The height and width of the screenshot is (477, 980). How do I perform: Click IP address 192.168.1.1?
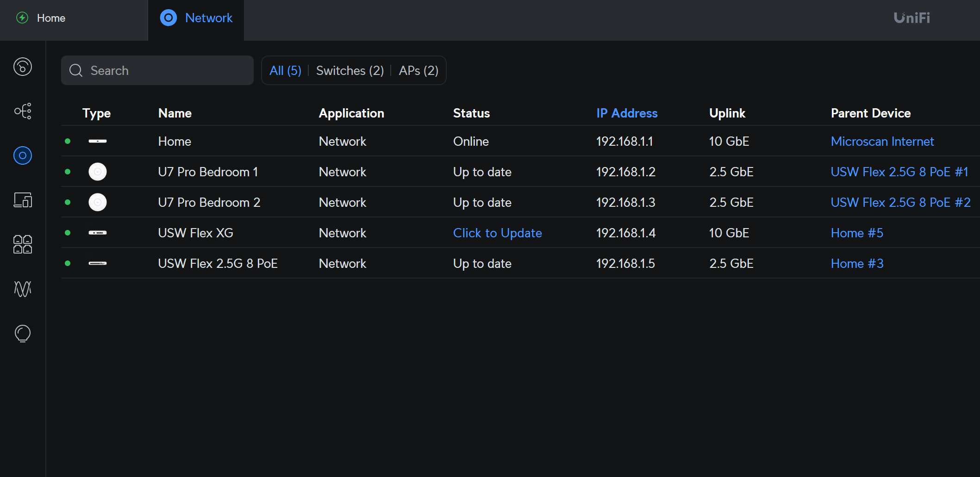tap(624, 141)
